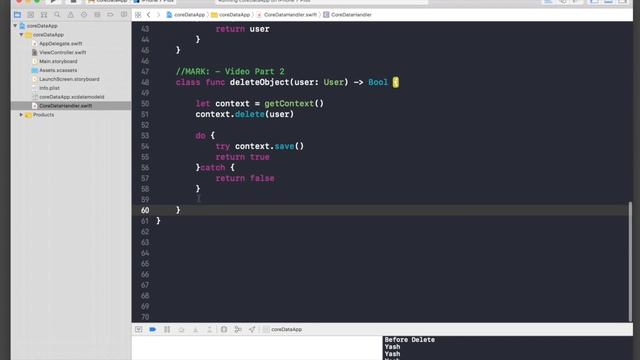Viewport: 640px width, 360px height.
Task: Go back in editor history
Action: coord(149,15)
